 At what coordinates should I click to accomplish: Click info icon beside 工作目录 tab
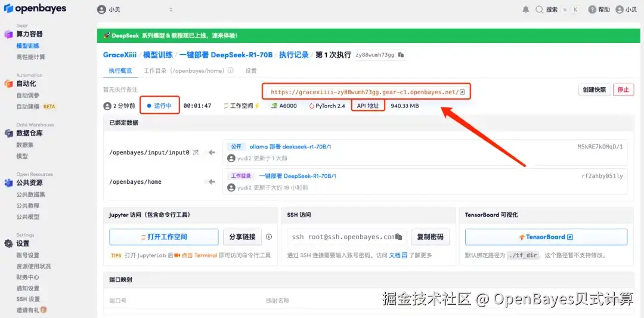(x=230, y=70)
